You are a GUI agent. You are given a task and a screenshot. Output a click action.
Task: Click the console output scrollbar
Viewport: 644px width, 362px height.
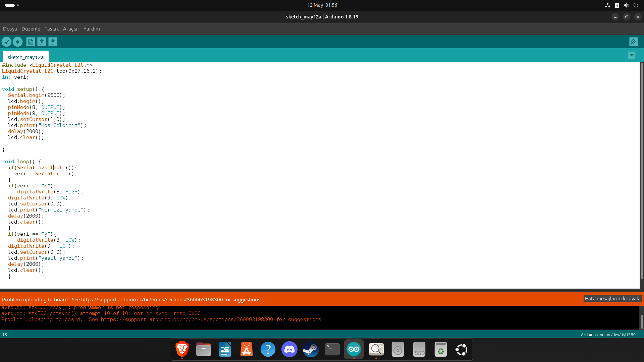click(642, 321)
